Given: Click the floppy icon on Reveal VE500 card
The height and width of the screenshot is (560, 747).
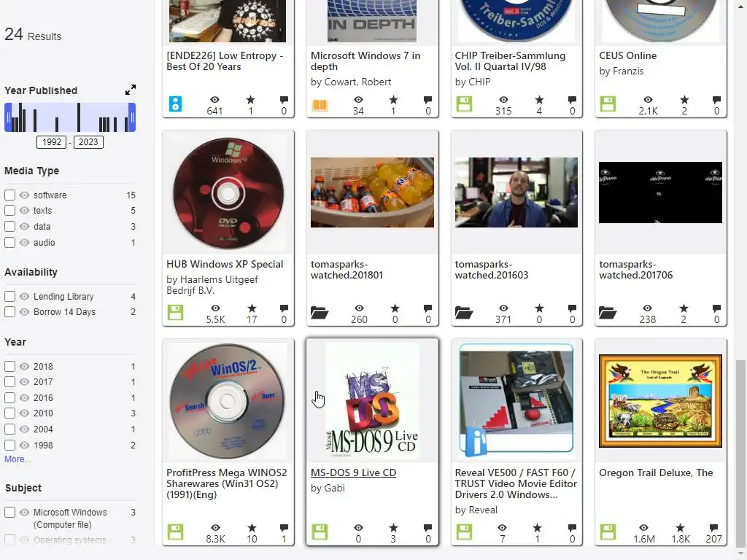Looking at the screenshot, I should click(x=464, y=532).
